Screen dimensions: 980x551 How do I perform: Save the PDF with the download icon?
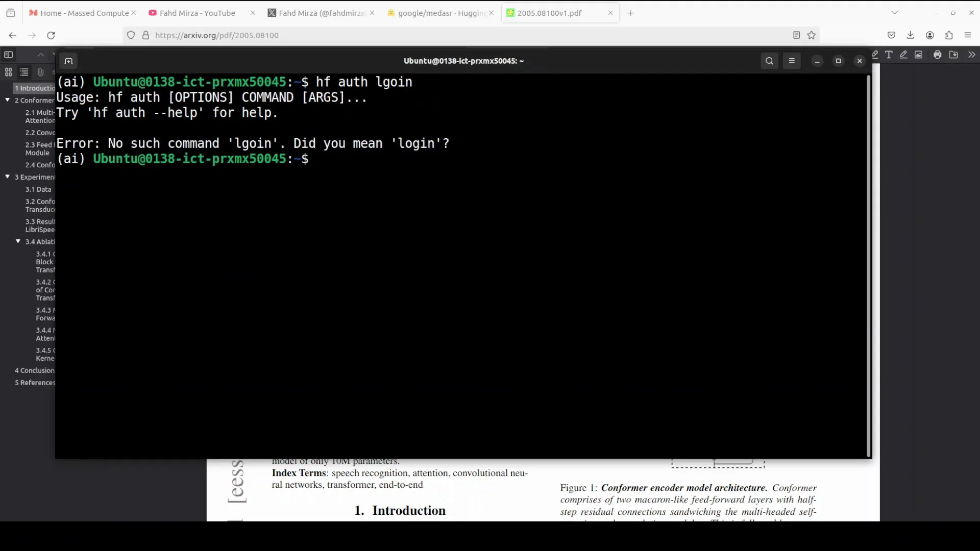pyautogui.click(x=953, y=55)
